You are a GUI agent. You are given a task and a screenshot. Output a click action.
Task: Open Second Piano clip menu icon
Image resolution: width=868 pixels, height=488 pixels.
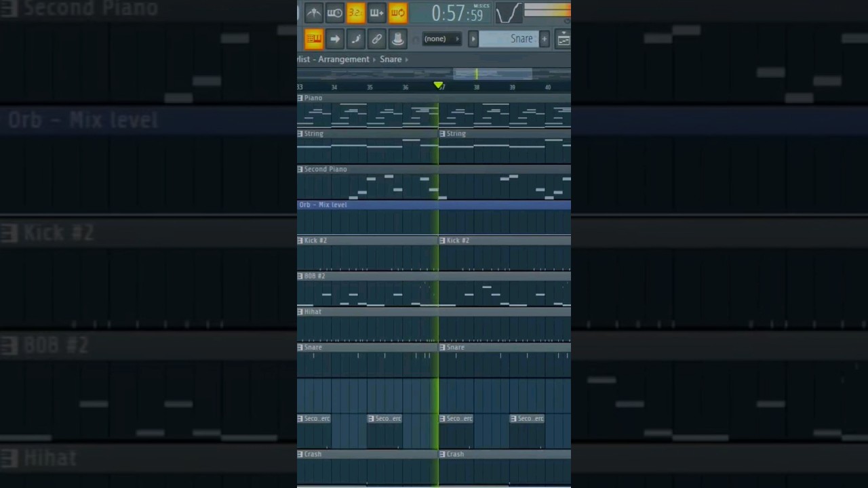300,169
